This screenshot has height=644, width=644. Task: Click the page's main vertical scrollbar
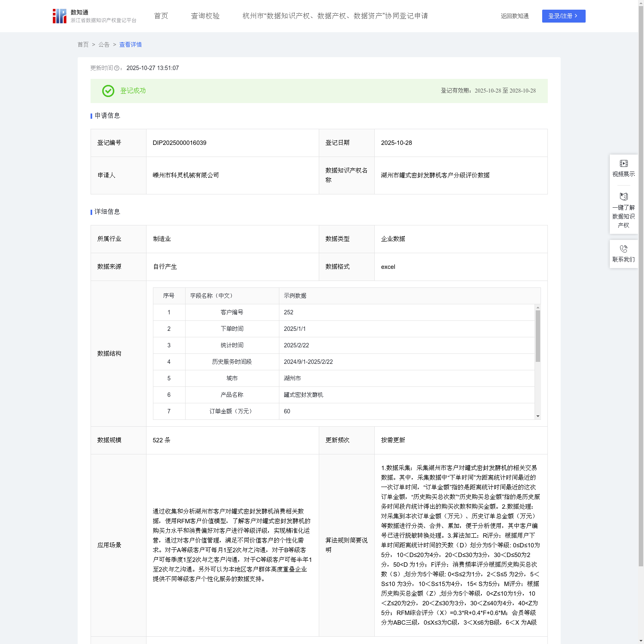click(x=641, y=282)
